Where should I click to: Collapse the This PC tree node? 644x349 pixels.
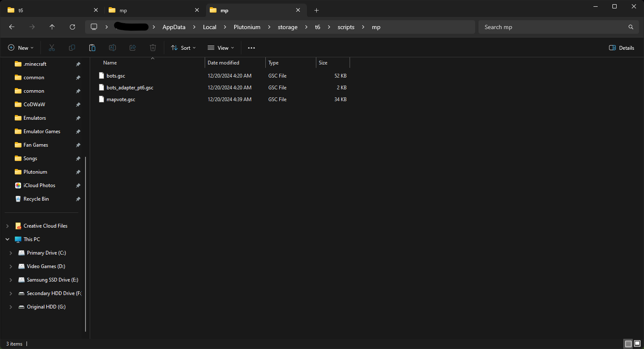(8, 239)
